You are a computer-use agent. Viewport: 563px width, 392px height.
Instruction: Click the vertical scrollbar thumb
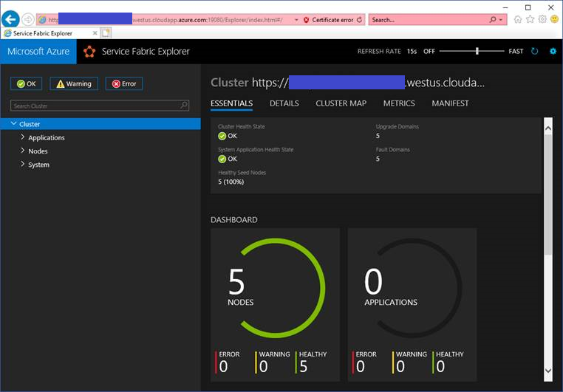pyautogui.click(x=548, y=194)
